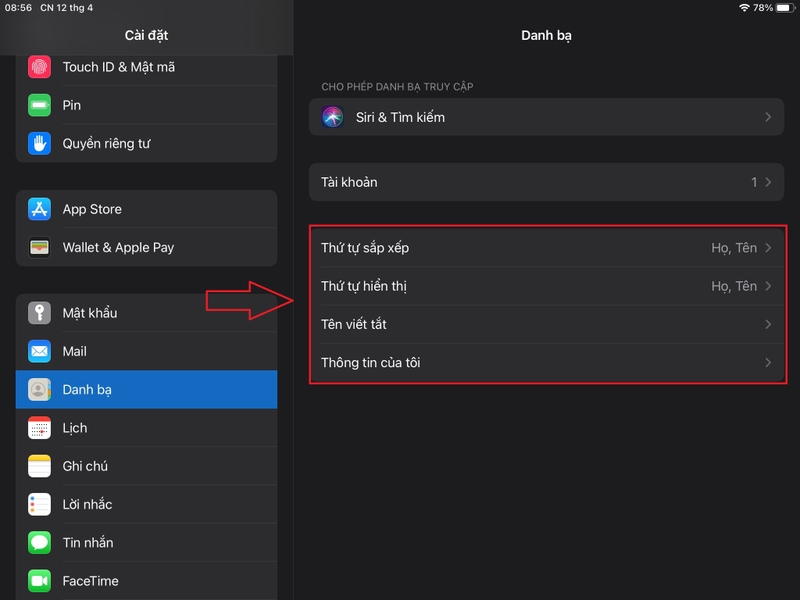Open Tên viết tắt option

[546, 324]
